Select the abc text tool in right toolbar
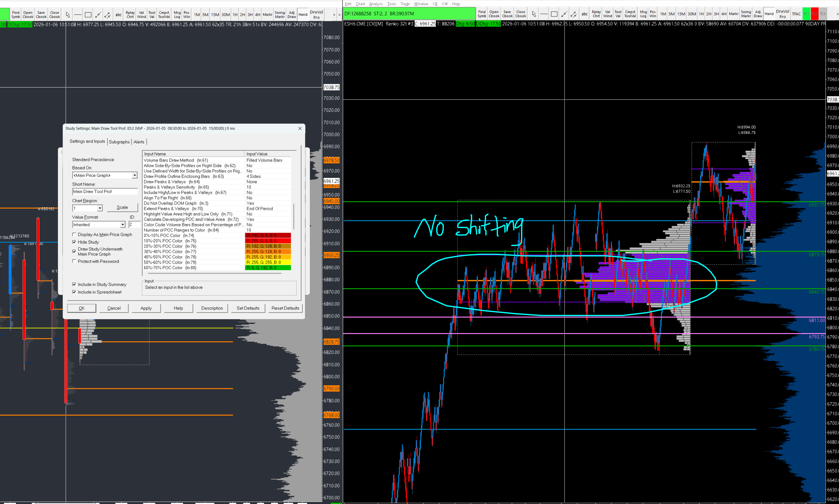The height and width of the screenshot is (504, 839). 584,14
